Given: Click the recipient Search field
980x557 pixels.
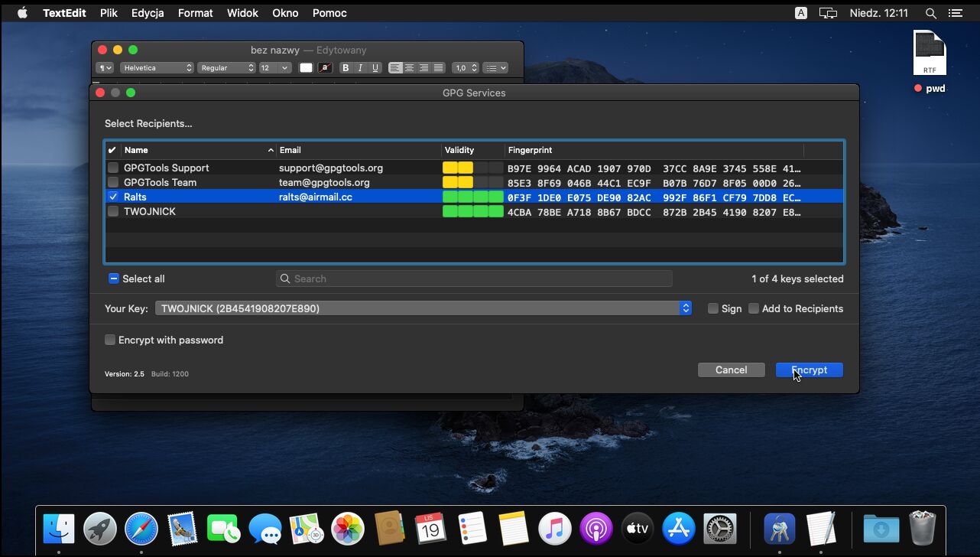Looking at the screenshot, I should (x=474, y=278).
